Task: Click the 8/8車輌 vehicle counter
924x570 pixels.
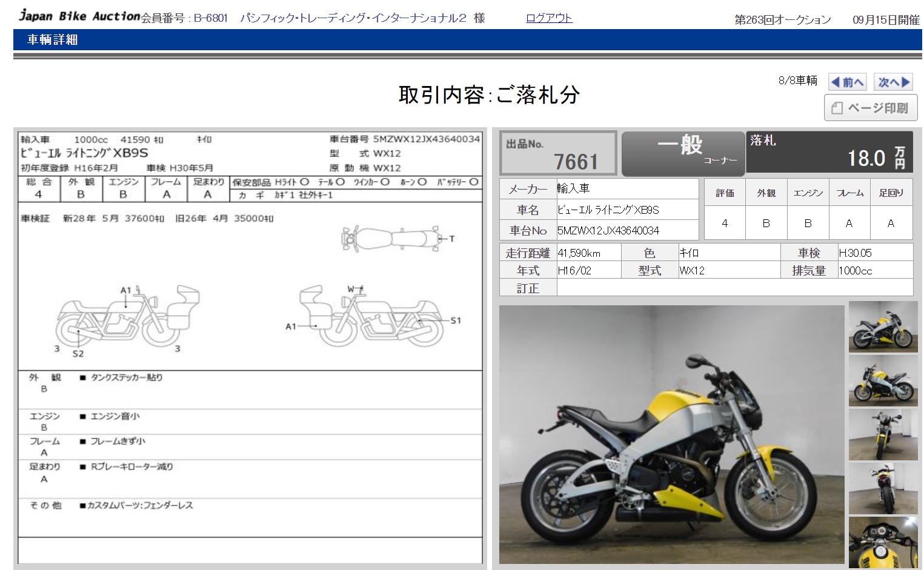Action: [797, 81]
